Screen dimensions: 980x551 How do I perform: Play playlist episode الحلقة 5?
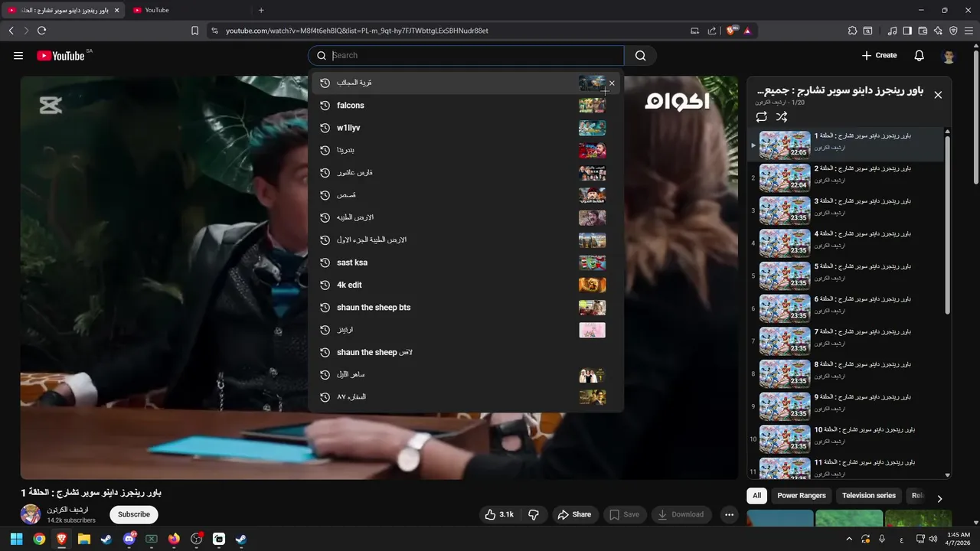(845, 275)
